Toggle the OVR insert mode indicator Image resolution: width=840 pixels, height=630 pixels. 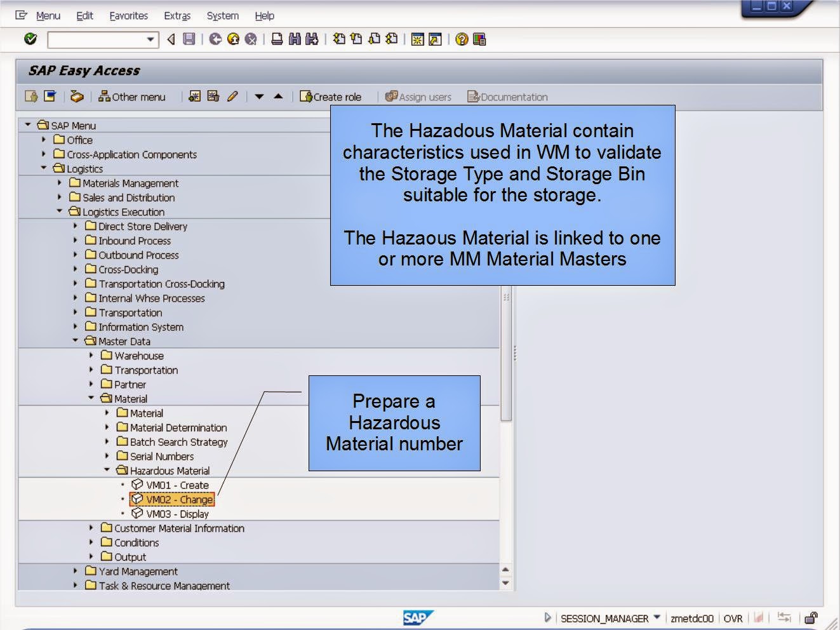point(733,619)
